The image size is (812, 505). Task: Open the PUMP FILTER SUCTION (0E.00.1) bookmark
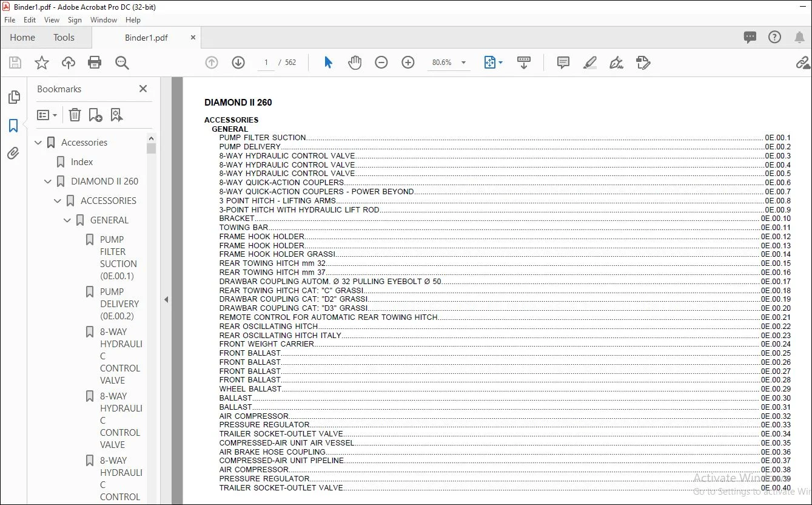click(x=119, y=258)
